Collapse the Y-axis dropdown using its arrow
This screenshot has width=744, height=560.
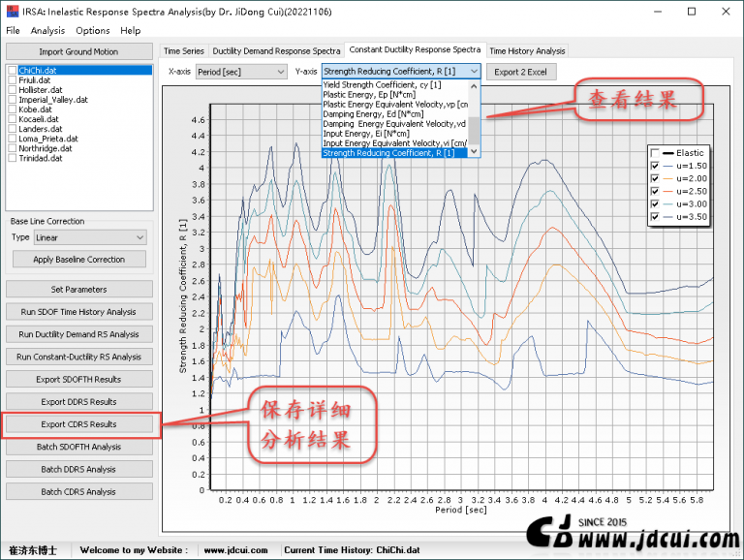pyautogui.click(x=474, y=72)
